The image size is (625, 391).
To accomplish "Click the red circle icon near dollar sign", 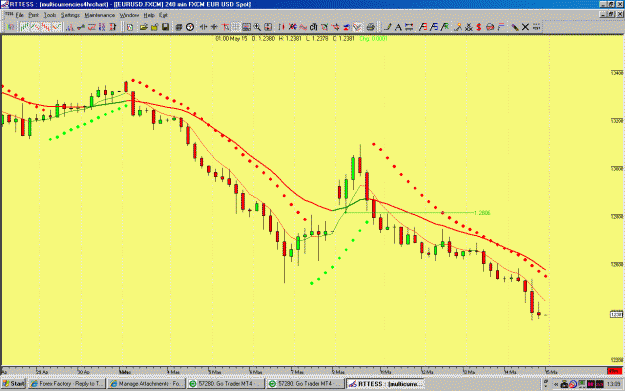I will tap(490, 27).
